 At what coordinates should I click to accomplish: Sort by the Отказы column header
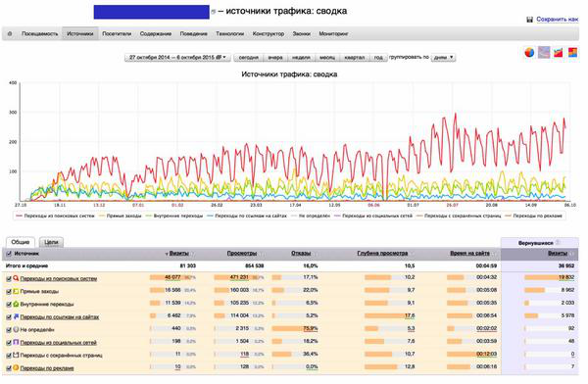(x=301, y=254)
